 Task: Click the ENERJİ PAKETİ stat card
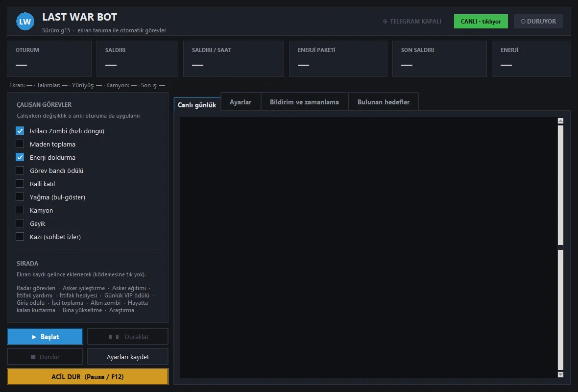click(x=338, y=59)
